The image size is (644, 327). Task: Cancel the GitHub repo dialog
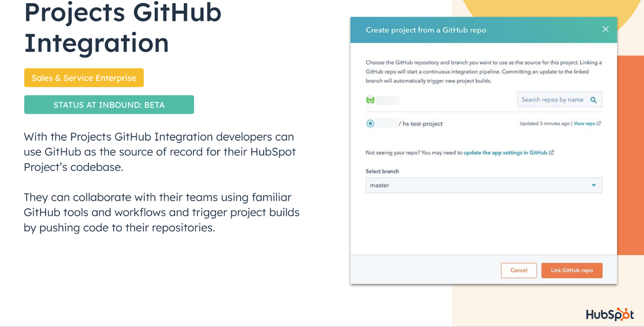pyautogui.click(x=519, y=270)
